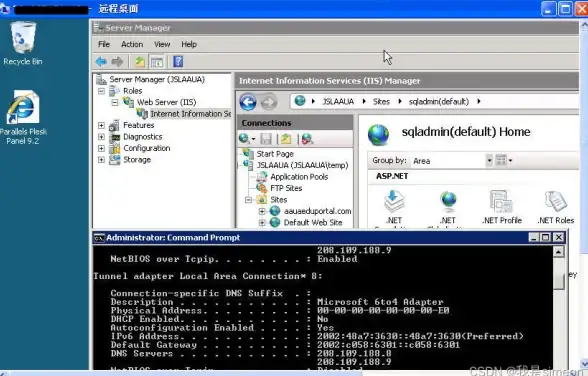Expand the Storage tree node

101,160
